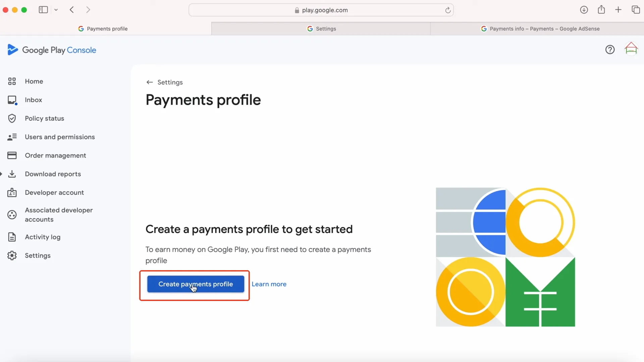The height and width of the screenshot is (362, 644).
Task: Switch to the Payments profile tab
Action: point(106,28)
